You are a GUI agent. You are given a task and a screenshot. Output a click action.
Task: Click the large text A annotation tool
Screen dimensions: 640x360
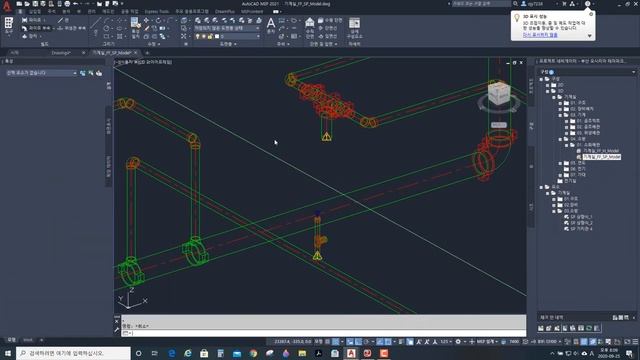tap(271, 23)
